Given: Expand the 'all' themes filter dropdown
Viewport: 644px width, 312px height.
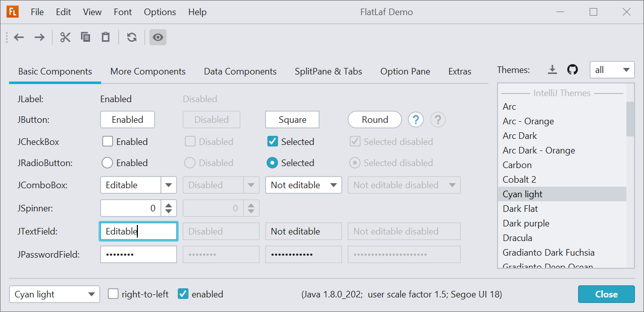Looking at the screenshot, I should coord(612,70).
